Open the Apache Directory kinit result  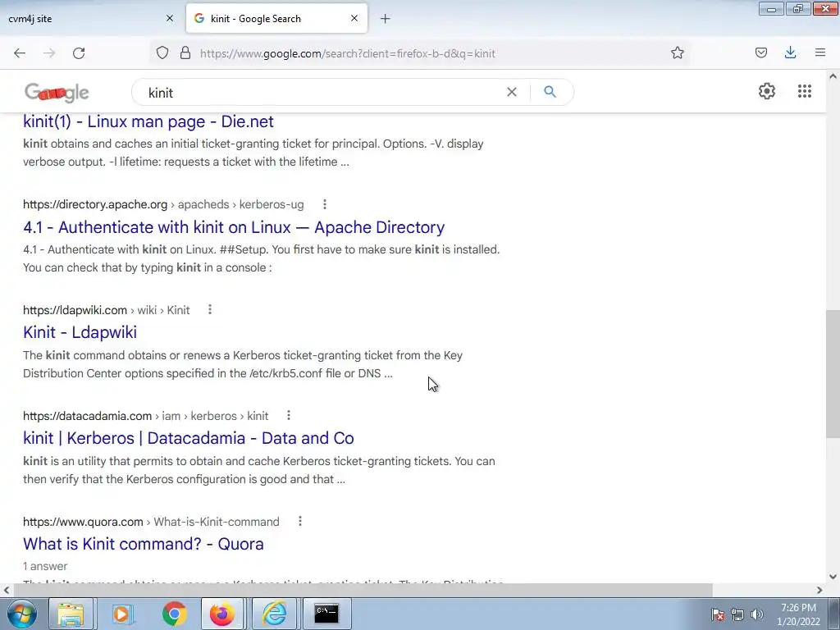pos(234,227)
